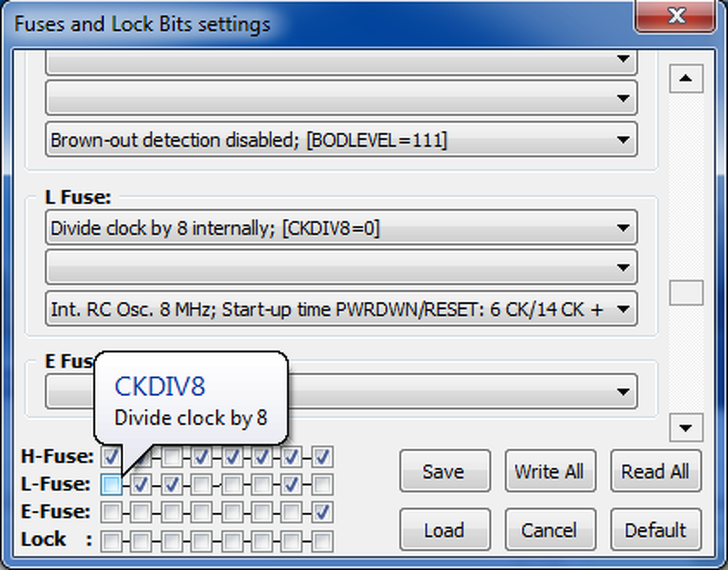Click the scroll up arrow button

(x=686, y=78)
